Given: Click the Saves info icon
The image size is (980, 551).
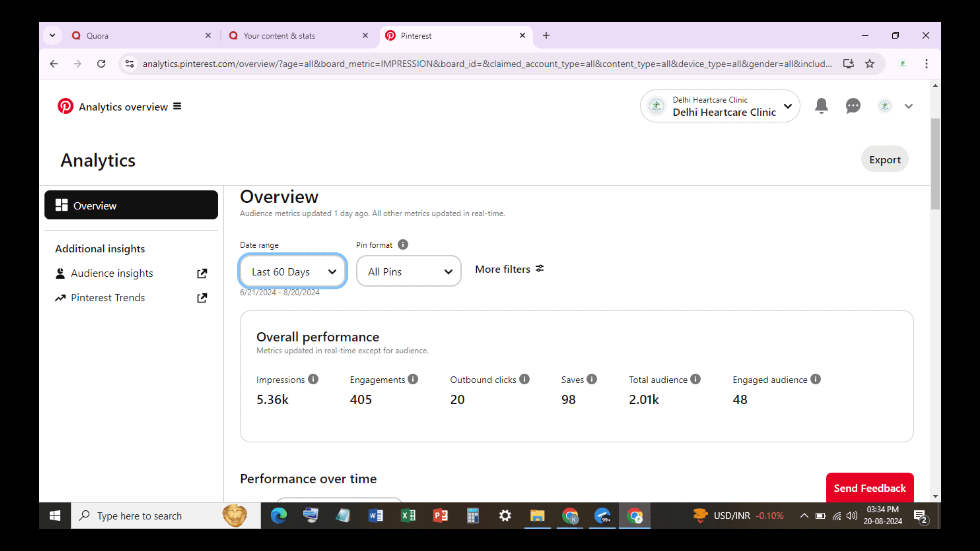Looking at the screenshot, I should tap(592, 379).
